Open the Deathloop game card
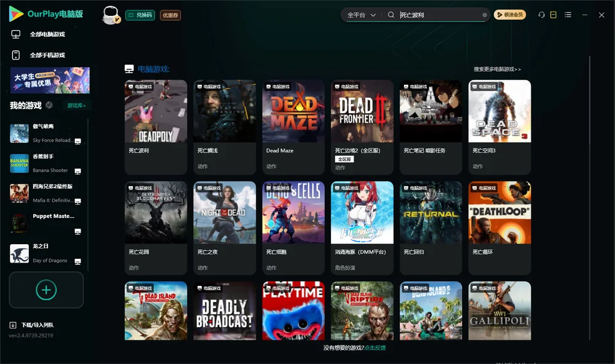615x364 pixels. (x=499, y=228)
